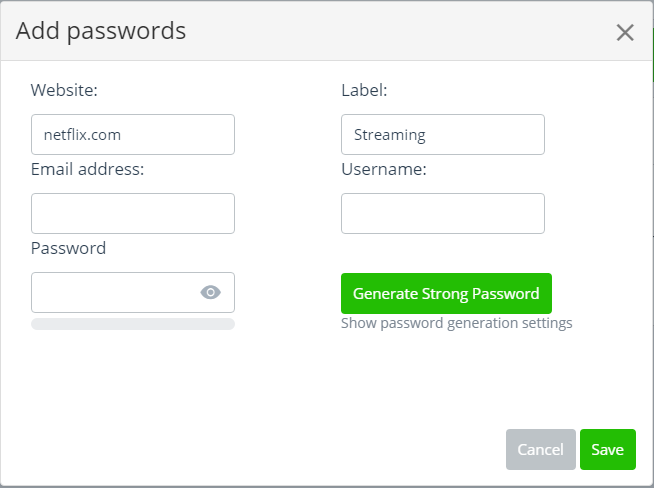654x488 pixels.
Task: Click the gray header bar beside title
Action: pyautogui.click(x=400, y=31)
